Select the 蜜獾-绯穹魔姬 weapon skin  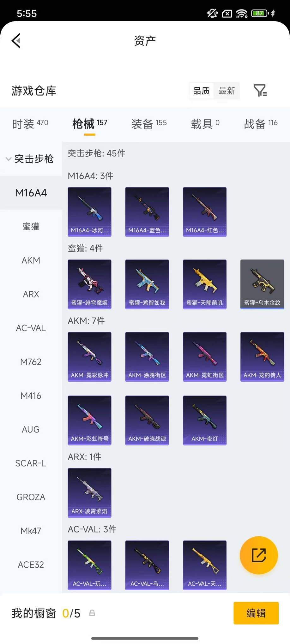[89, 284]
